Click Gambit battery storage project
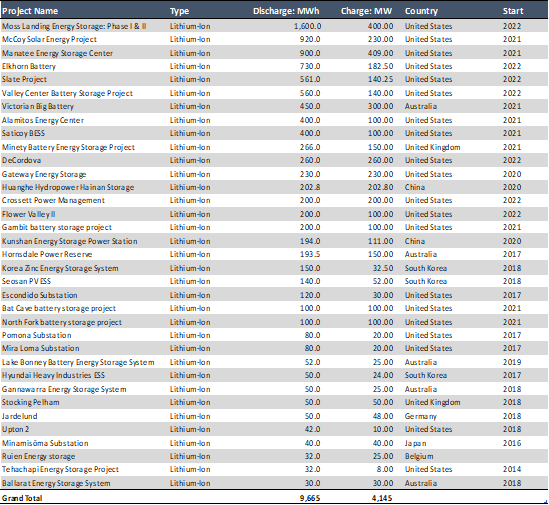This screenshot has height=505, width=549. (x=57, y=227)
